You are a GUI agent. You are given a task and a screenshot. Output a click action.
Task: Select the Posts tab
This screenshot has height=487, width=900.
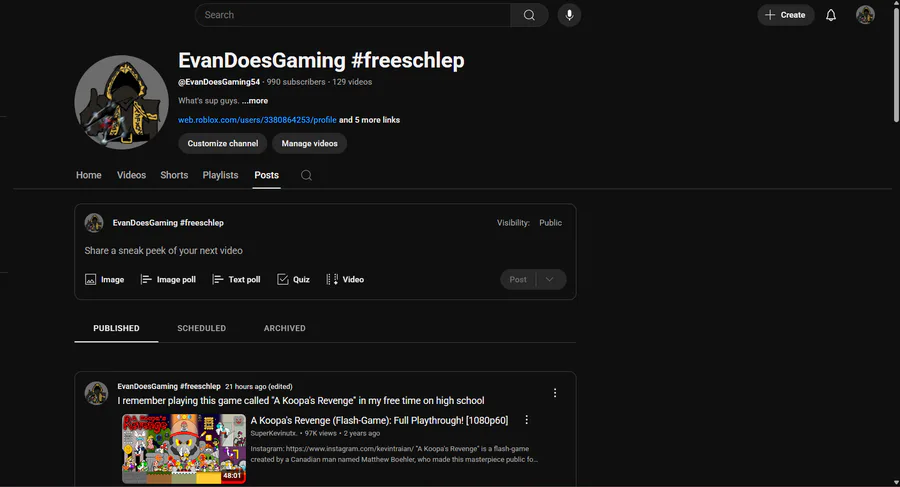(266, 175)
